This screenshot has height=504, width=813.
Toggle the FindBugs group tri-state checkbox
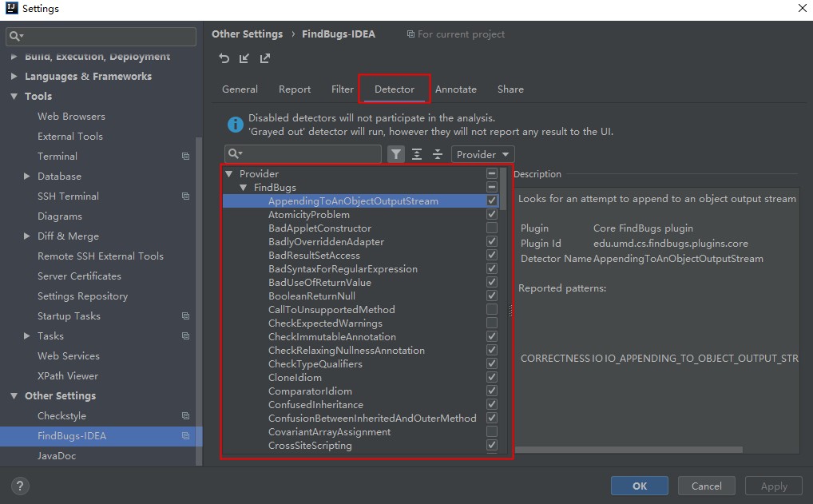(x=492, y=187)
